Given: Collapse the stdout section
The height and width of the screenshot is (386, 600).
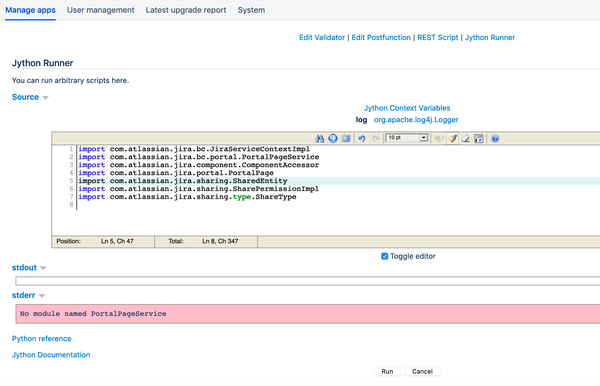Looking at the screenshot, I should [29, 268].
